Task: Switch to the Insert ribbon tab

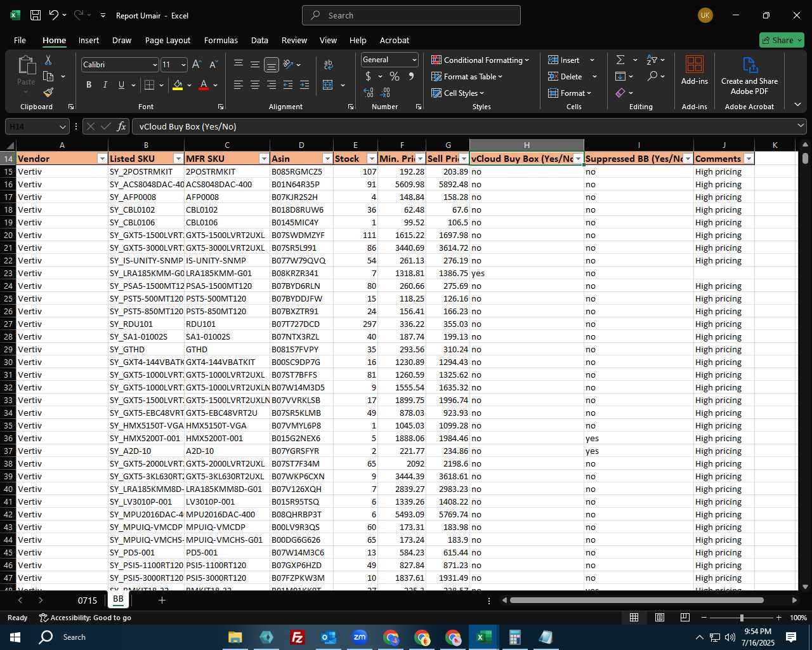Action: tap(89, 40)
